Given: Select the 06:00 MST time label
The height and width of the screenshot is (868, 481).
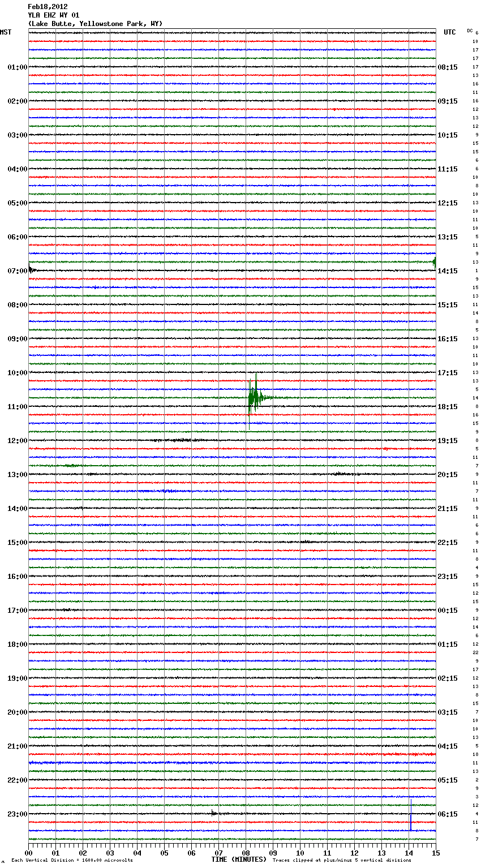Looking at the screenshot, I should pos(18,237).
